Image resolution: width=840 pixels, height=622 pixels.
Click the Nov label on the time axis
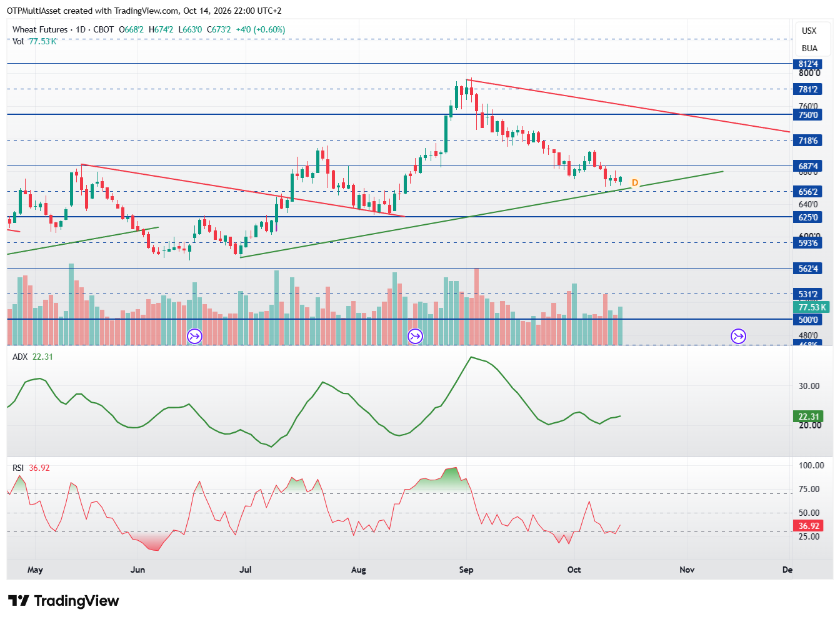tap(687, 570)
